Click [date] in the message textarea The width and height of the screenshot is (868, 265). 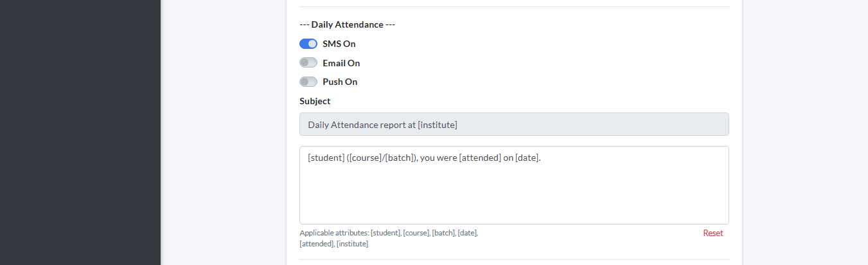click(527, 158)
